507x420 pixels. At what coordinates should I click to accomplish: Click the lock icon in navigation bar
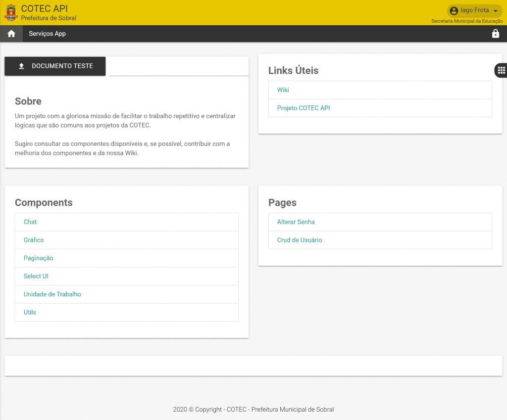(x=495, y=34)
